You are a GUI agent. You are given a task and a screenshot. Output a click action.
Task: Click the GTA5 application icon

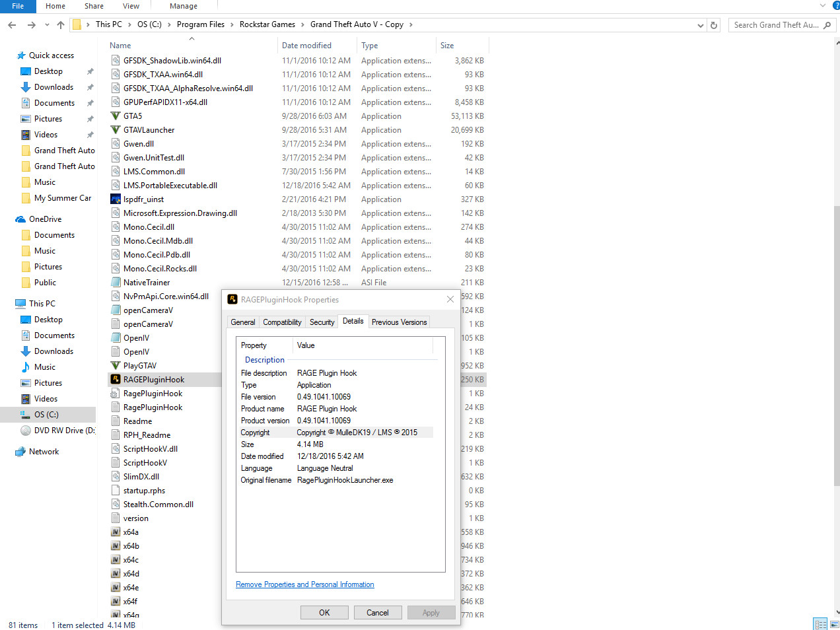pos(116,116)
